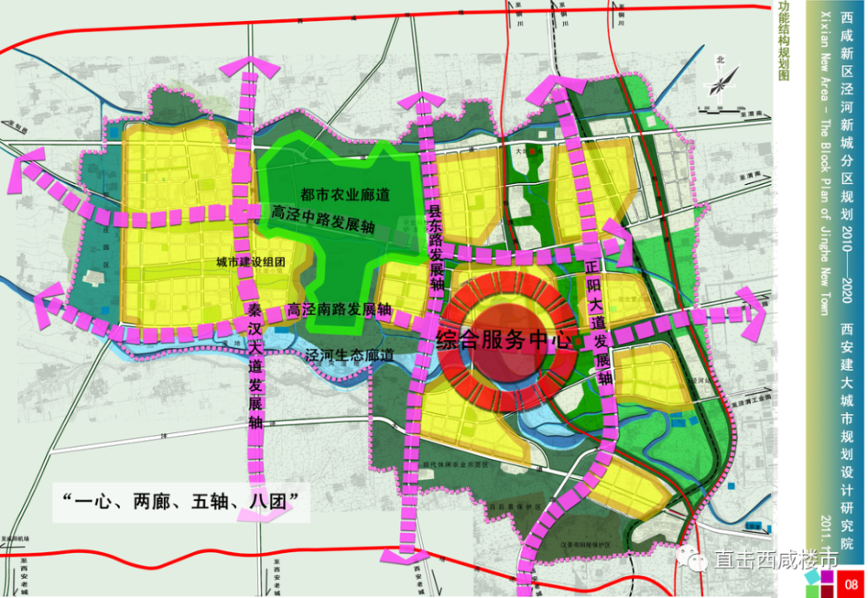Click the 现代休闲农业示范区 label
868x598 pixels.
tap(456, 464)
